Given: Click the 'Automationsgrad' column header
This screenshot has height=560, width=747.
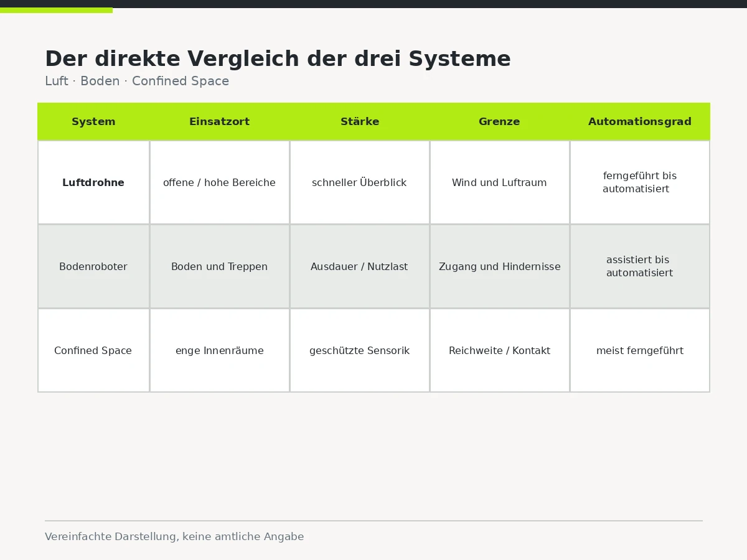Looking at the screenshot, I should 640,121.
